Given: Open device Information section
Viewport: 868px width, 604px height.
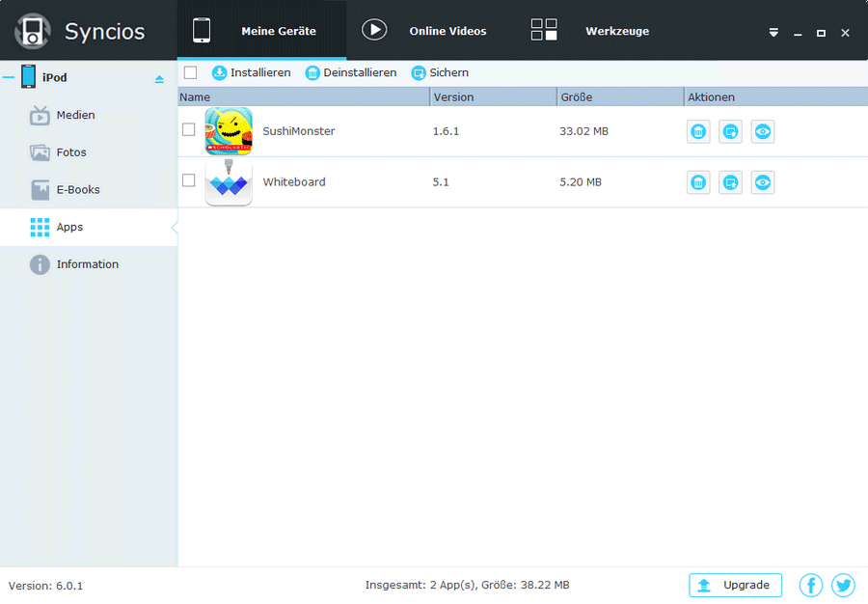Looking at the screenshot, I should coord(88,264).
